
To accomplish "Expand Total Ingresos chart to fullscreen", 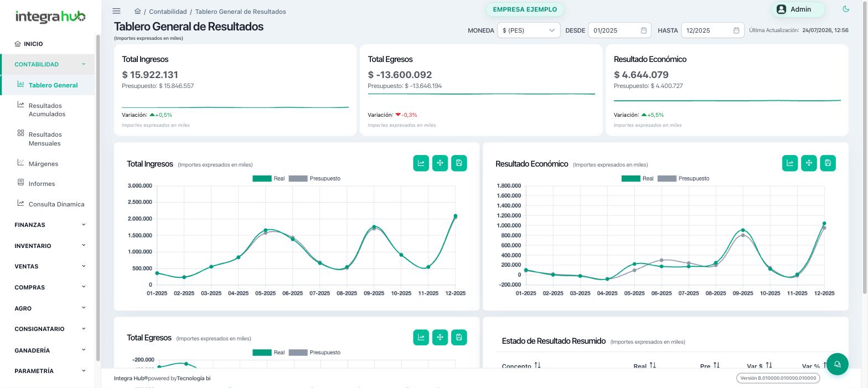I will 440,163.
